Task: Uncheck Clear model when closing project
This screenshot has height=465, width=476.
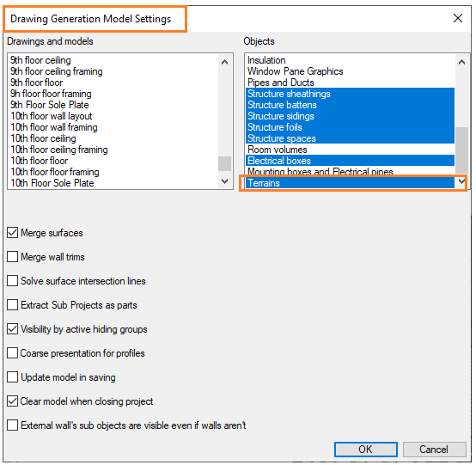Action: click(12, 401)
